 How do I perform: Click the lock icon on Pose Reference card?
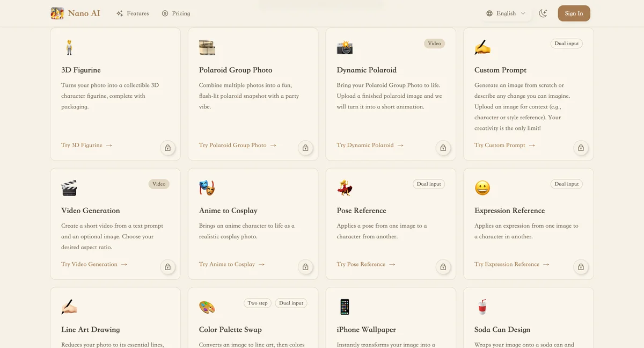(x=443, y=267)
